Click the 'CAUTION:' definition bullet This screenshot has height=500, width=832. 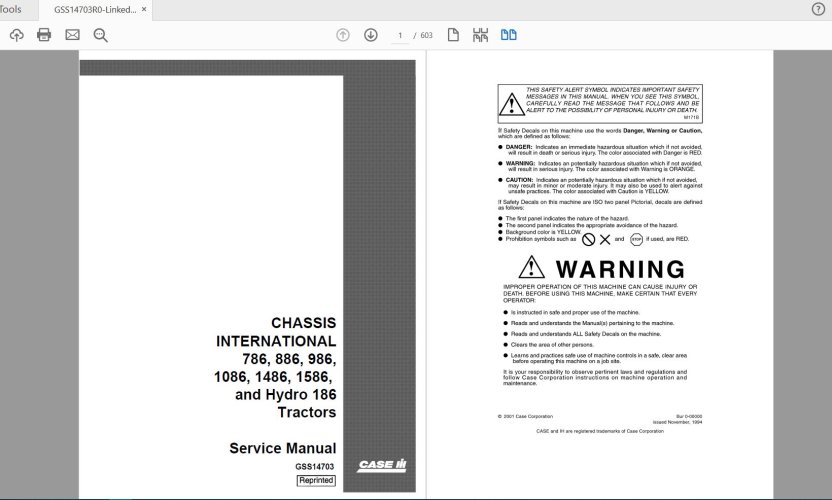click(x=600, y=185)
